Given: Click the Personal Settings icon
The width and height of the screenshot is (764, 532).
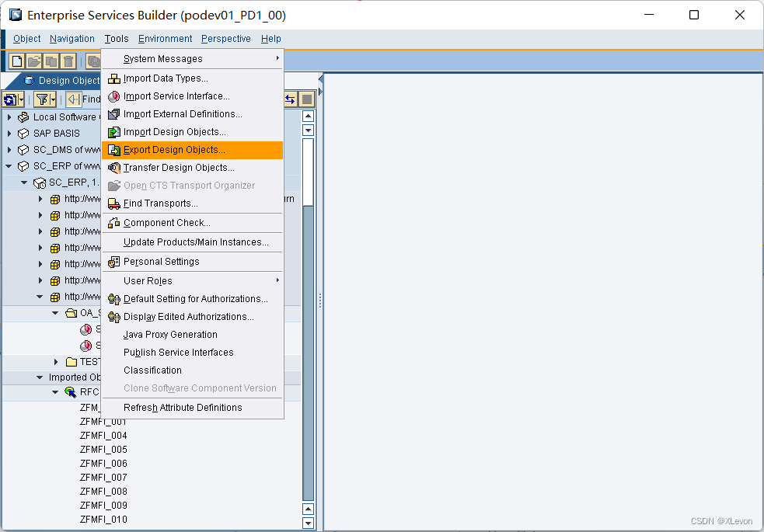Looking at the screenshot, I should tap(114, 262).
